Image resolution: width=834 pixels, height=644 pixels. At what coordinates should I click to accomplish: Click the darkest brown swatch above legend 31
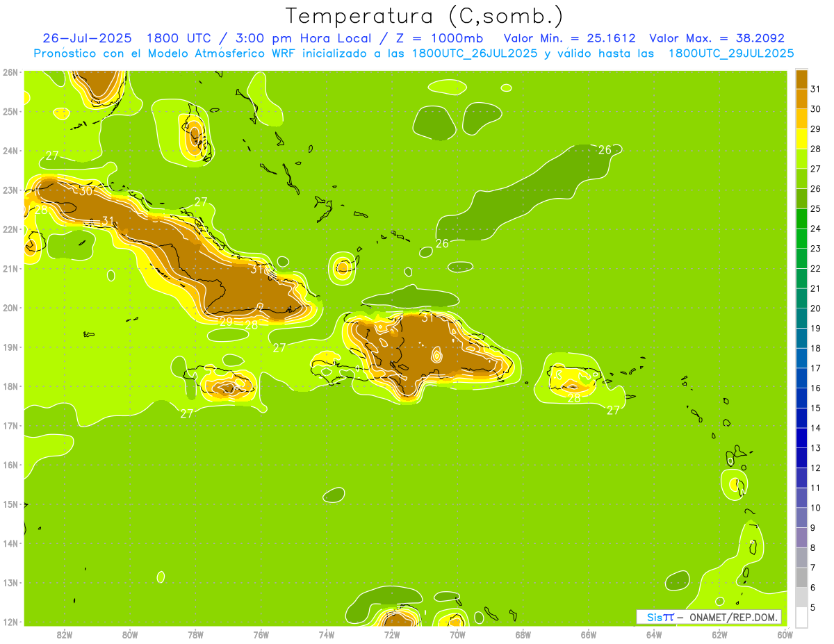801,79
